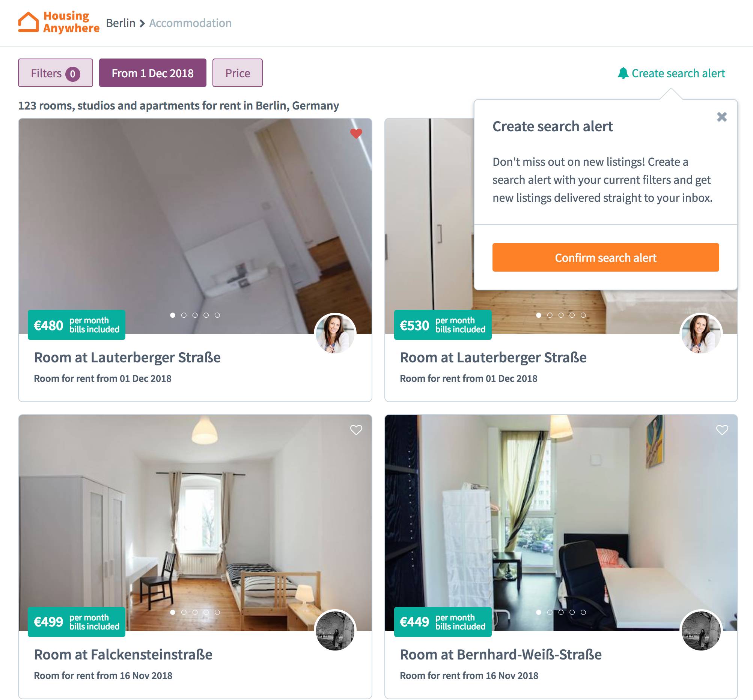Open the Falckensteinstraße room photo

click(195, 523)
